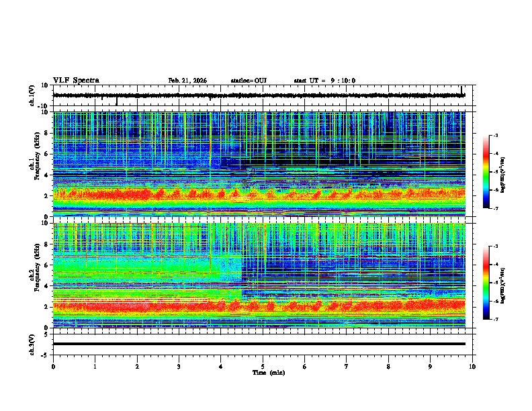Image resolution: width=532 pixels, height=411 pixels.
Task: Click time axis tick label "0"
Action: tap(53, 367)
